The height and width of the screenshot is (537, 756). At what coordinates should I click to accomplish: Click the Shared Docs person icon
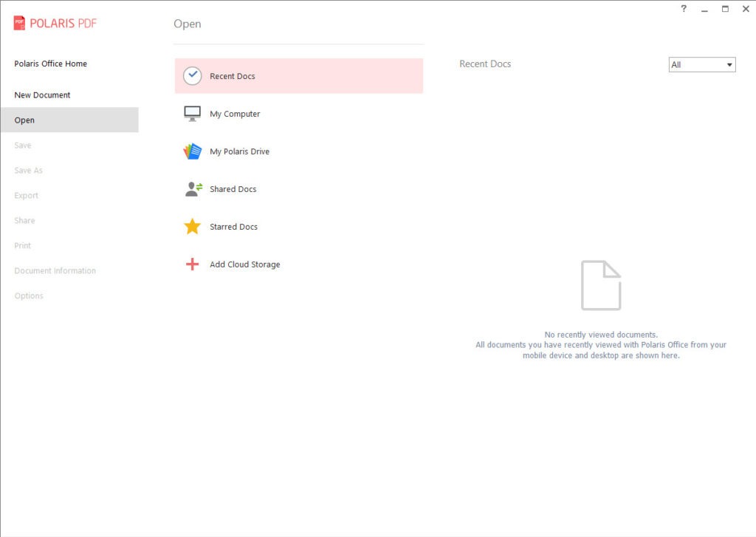(193, 189)
